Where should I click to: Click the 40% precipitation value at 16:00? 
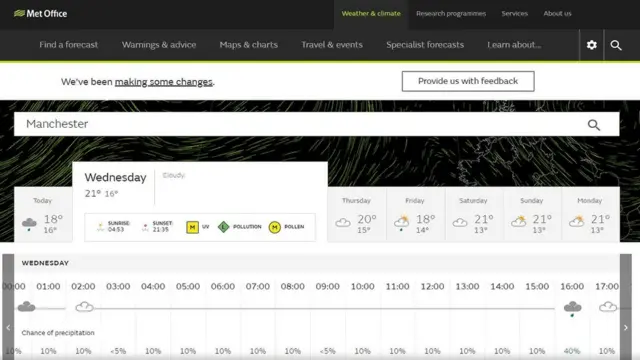[572, 351]
